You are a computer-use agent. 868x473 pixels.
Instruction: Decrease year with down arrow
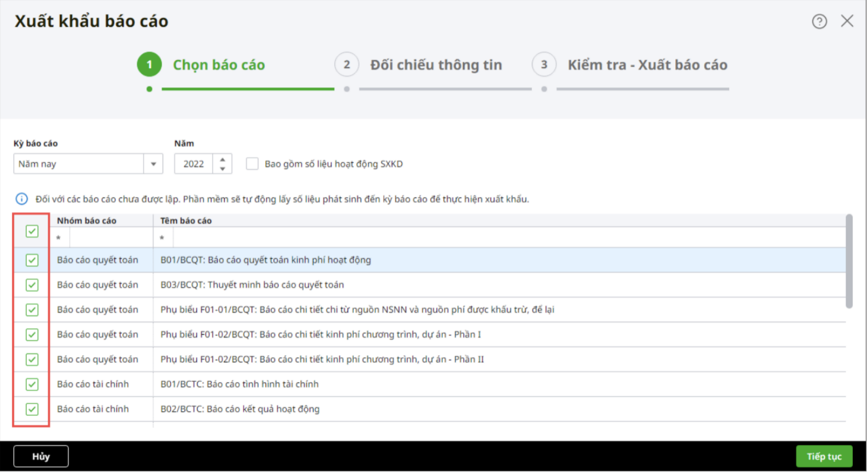pos(222,168)
